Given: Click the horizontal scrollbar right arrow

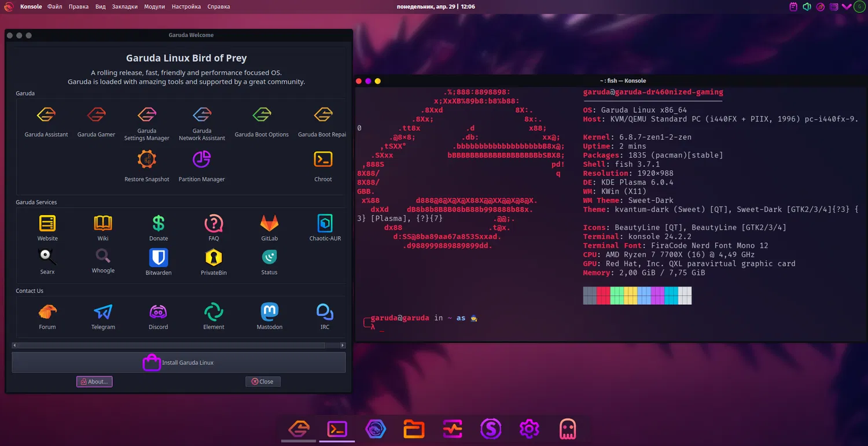Looking at the screenshot, I should pyautogui.click(x=343, y=345).
